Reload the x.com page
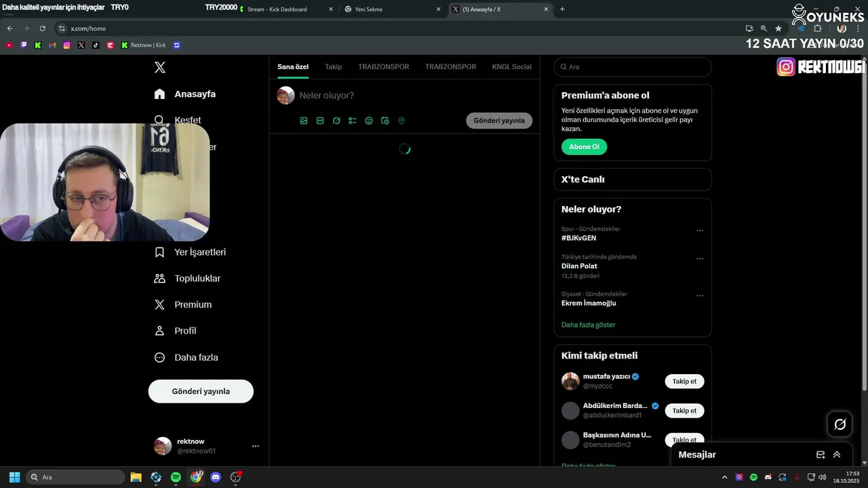 click(42, 28)
